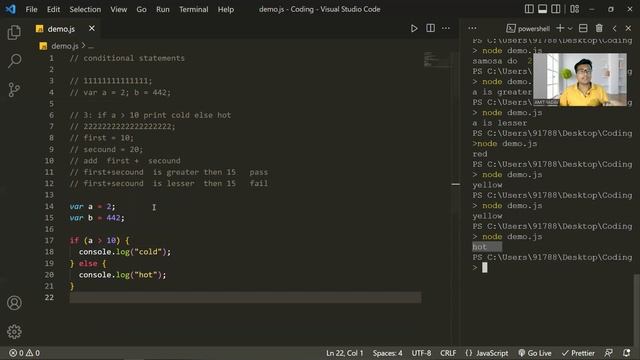The width and height of the screenshot is (640, 360).
Task: Open terminal panel views ellipsis menu
Action: pyautogui.click(x=472, y=28)
